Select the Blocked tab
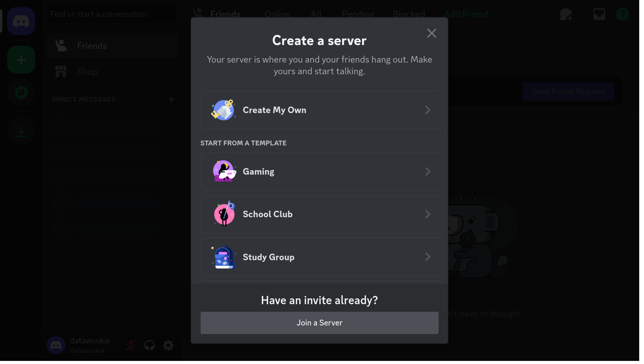Image resolution: width=644 pixels, height=364 pixels. click(409, 14)
